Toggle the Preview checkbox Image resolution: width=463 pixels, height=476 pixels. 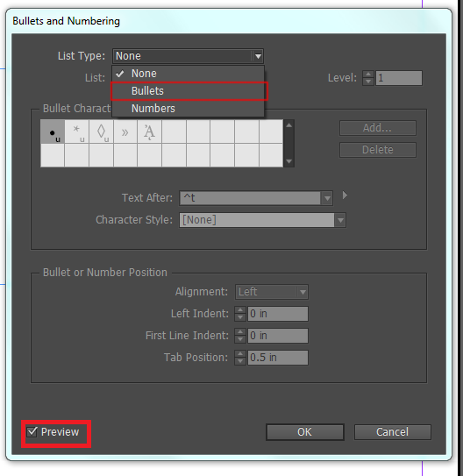coord(32,431)
